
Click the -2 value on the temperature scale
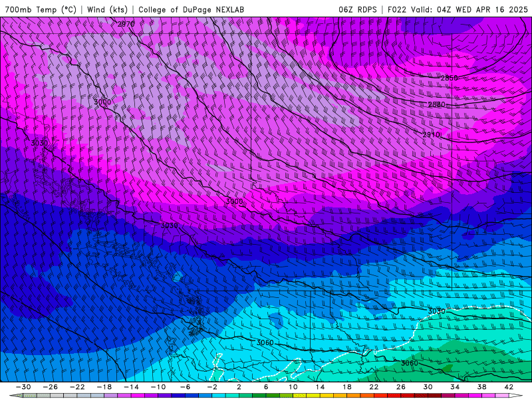(212, 387)
